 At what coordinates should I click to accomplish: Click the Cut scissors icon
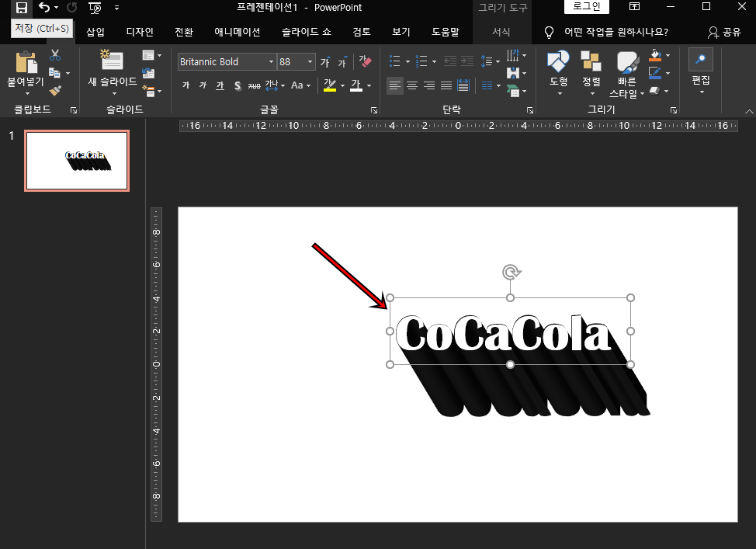pos(55,54)
